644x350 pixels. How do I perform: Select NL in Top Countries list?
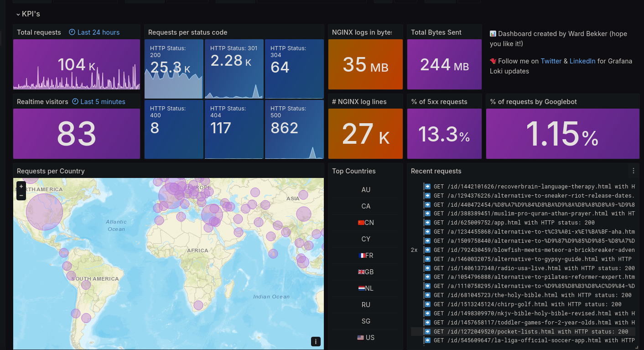[366, 288]
